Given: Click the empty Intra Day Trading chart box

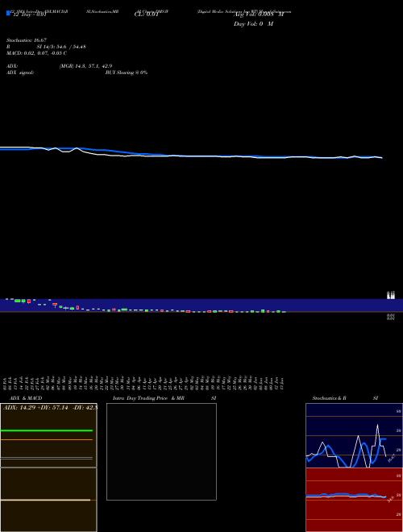Looking at the screenshot, I should click(161, 451).
